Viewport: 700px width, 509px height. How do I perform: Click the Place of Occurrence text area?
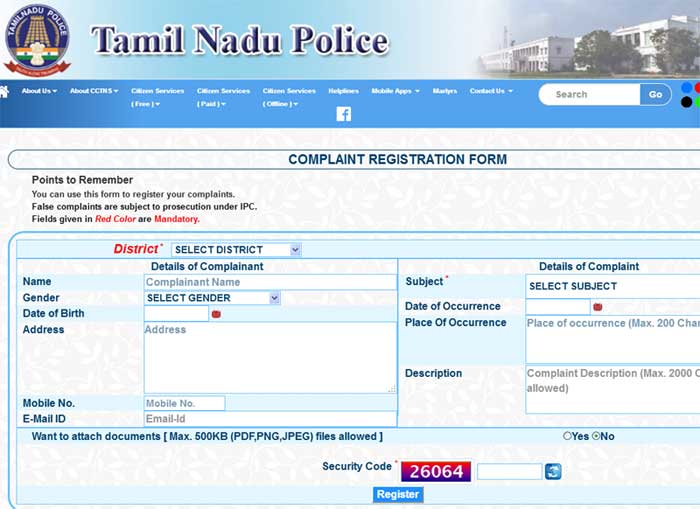click(x=613, y=339)
